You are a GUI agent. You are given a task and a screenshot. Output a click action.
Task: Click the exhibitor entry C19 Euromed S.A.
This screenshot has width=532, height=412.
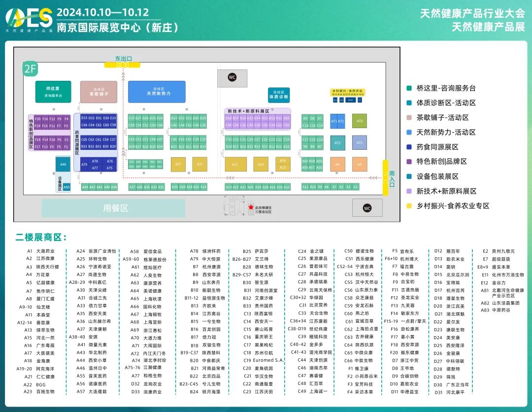click(x=263, y=360)
